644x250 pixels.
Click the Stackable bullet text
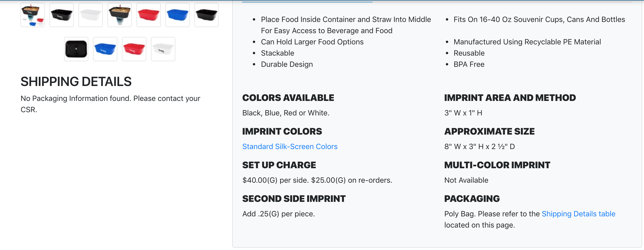coord(278,53)
